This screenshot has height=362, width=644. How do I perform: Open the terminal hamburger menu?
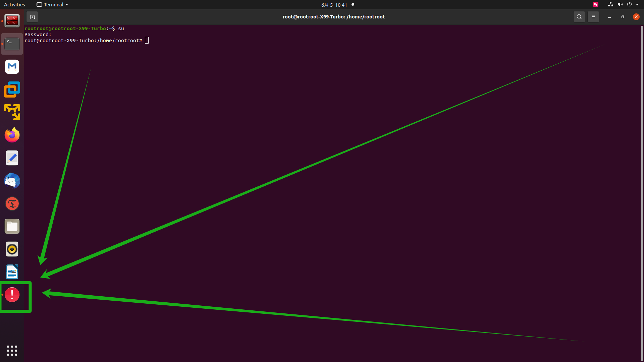point(593,17)
